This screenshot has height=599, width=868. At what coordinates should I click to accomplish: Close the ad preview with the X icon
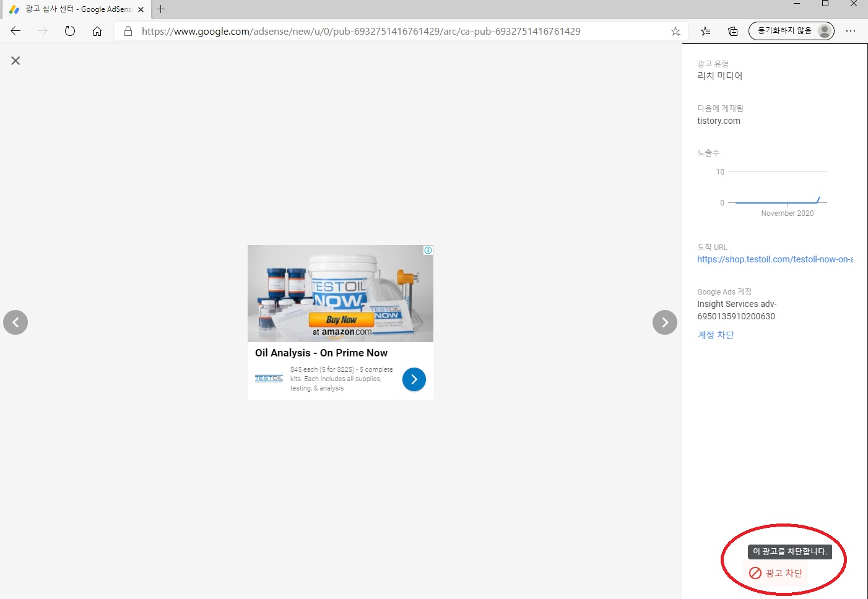coord(15,61)
